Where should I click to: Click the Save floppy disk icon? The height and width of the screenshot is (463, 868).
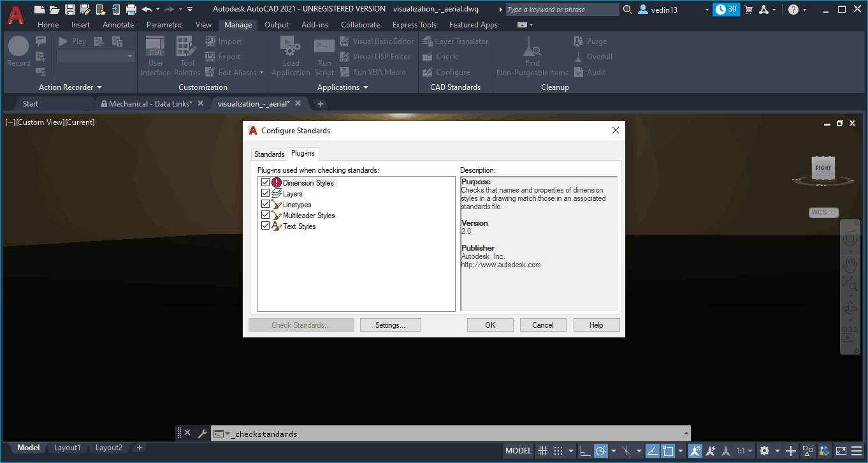[70, 9]
